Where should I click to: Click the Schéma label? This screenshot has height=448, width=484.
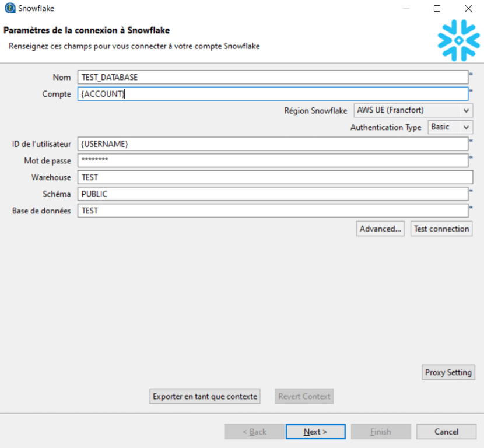point(57,194)
